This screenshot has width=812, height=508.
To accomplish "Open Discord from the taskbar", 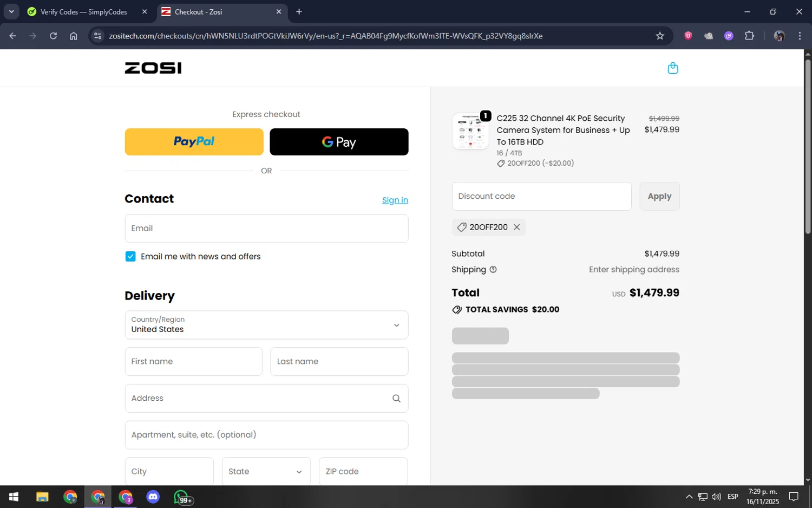I will pos(153,497).
